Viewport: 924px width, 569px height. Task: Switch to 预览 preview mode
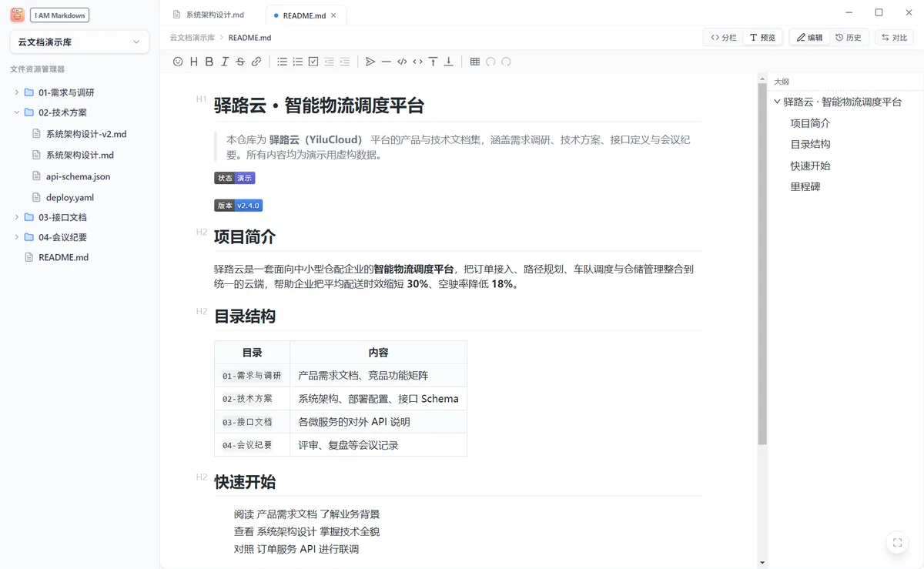tap(763, 37)
